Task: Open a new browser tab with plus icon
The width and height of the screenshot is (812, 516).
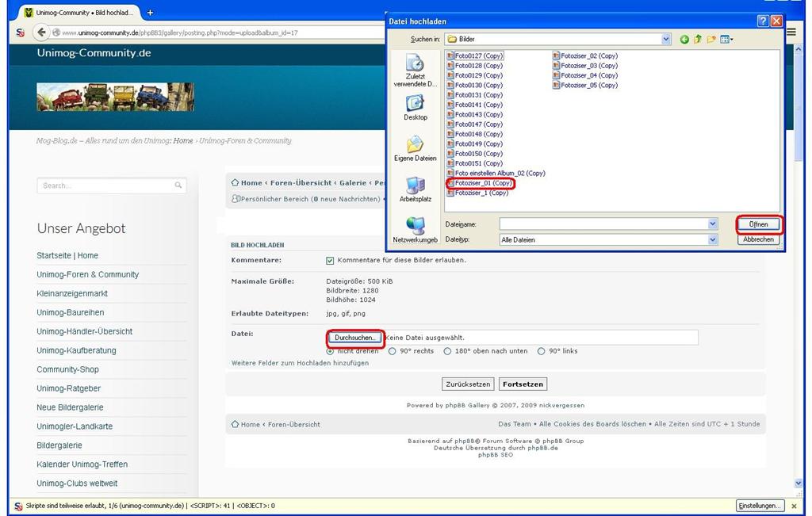Action: [x=150, y=13]
